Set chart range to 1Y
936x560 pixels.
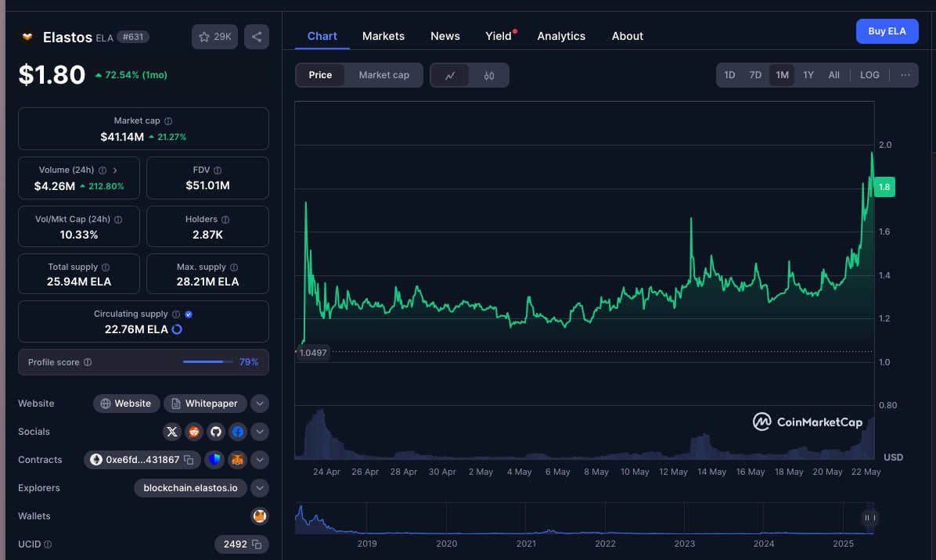tap(808, 75)
